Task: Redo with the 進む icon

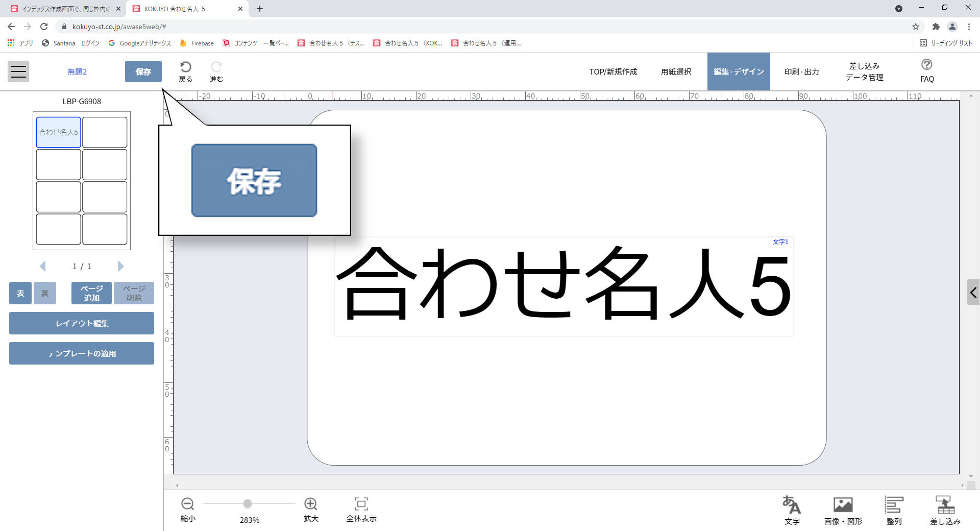Action: [x=215, y=71]
